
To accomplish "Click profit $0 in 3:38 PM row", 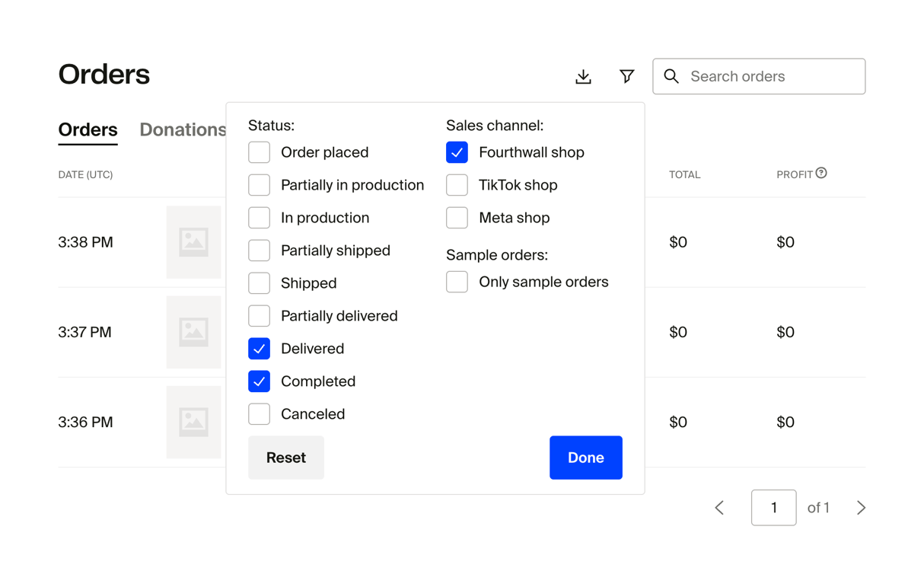I will pos(785,242).
